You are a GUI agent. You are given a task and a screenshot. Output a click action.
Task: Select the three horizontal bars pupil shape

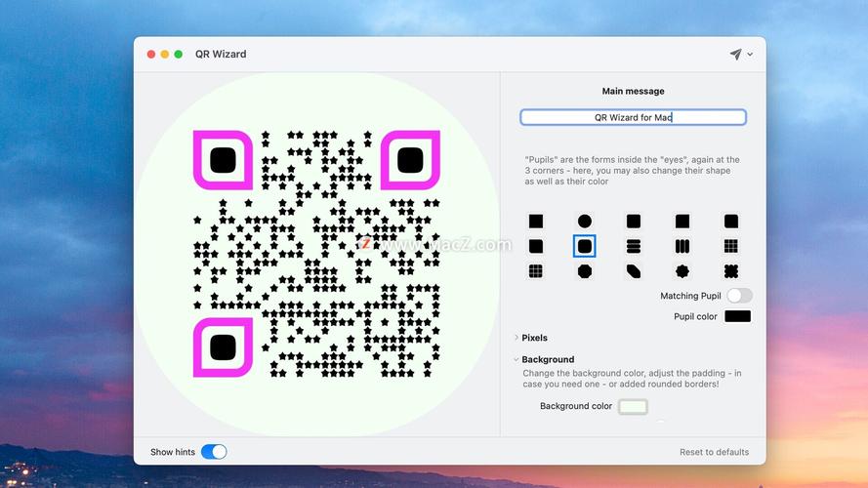pyautogui.click(x=633, y=246)
